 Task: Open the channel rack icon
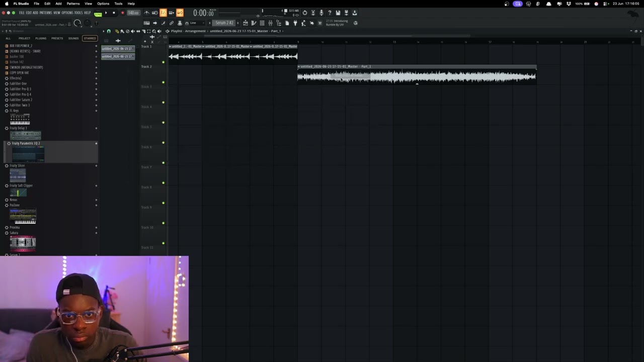coord(262,23)
